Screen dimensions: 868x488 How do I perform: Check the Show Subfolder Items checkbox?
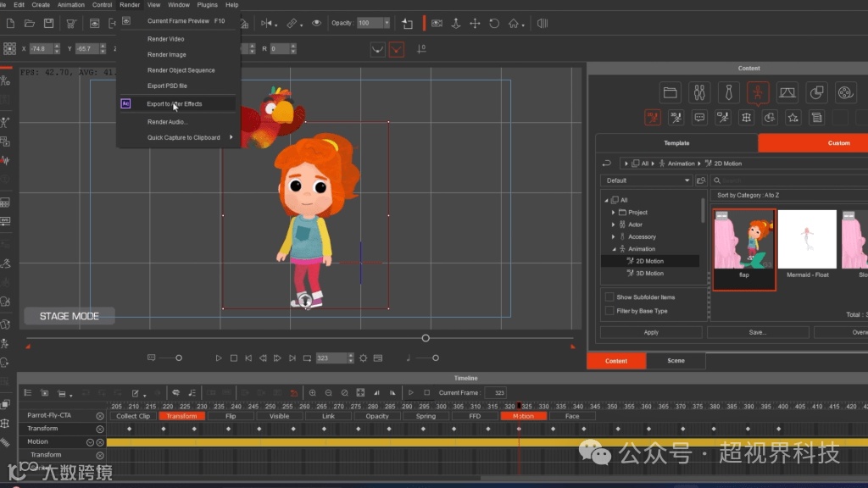pos(609,297)
